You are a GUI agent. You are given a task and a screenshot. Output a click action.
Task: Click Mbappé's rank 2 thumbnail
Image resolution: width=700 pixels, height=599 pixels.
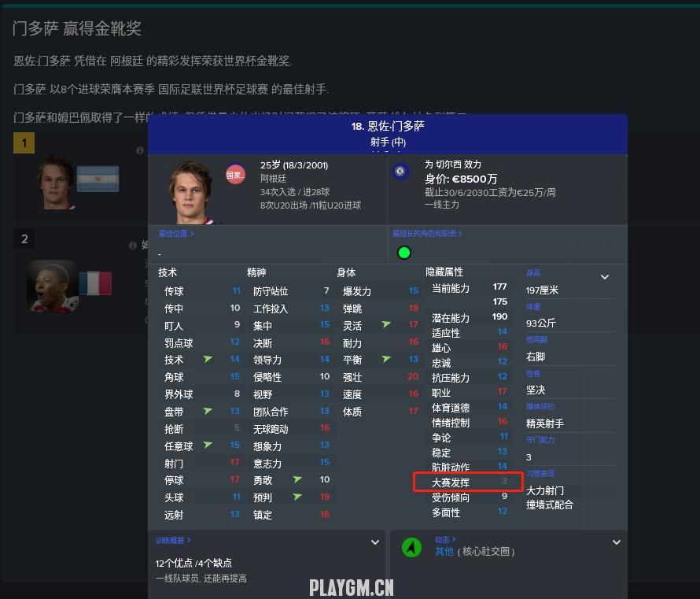pos(53,287)
